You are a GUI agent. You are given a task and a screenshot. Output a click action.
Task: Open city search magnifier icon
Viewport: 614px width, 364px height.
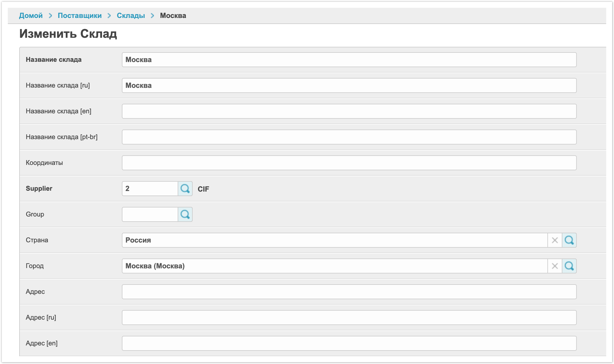point(569,266)
